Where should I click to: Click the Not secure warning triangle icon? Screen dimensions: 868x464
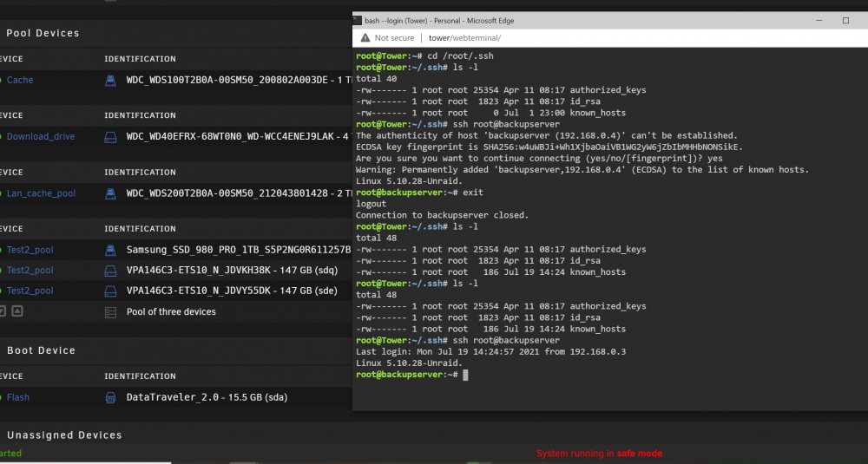point(365,37)
